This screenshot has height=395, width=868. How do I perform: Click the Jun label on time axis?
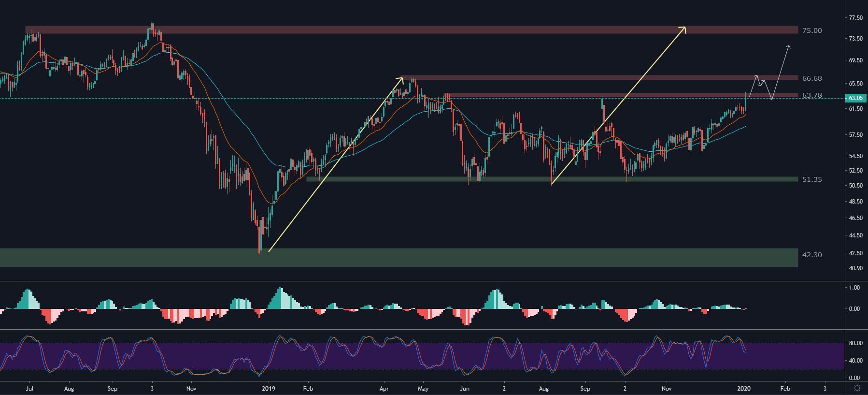465,388
